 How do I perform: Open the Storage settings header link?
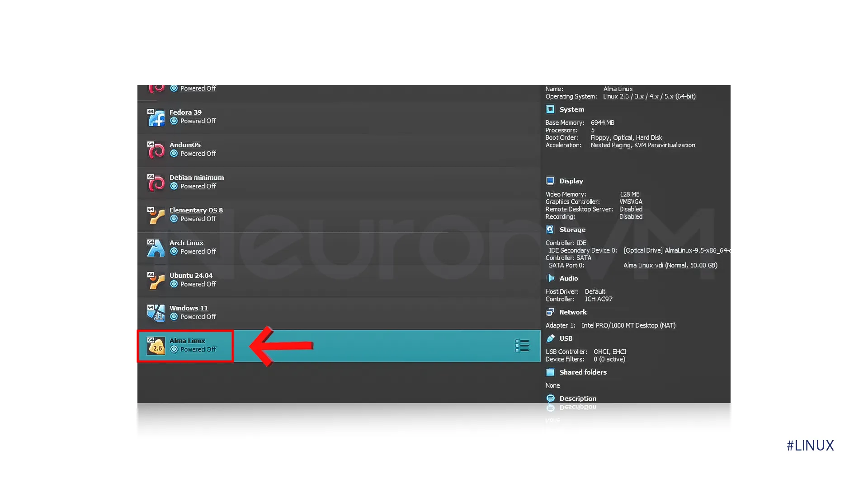[x=572, y=230]
